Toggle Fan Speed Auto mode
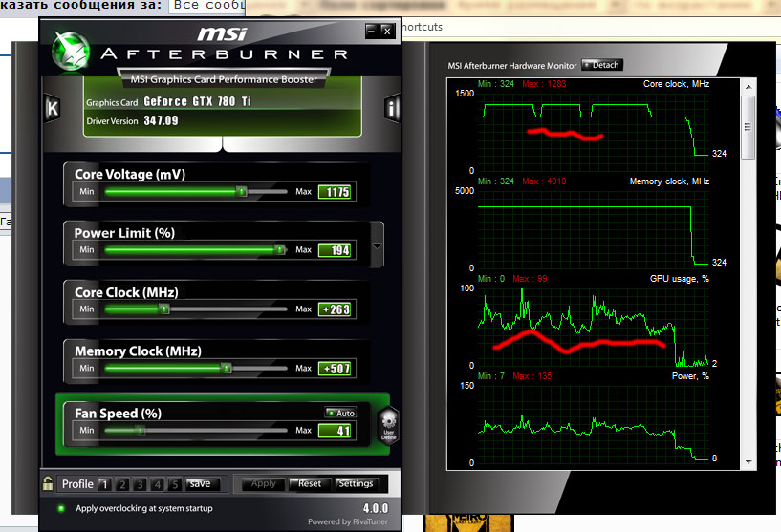Viewport: 781px width, 532px height. pos(340,413)
